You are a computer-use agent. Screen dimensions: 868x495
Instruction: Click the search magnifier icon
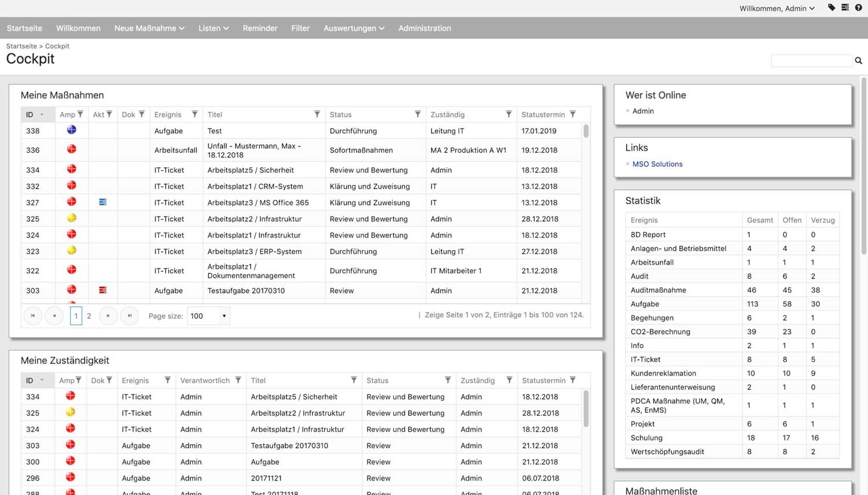(x=858, y=61)
